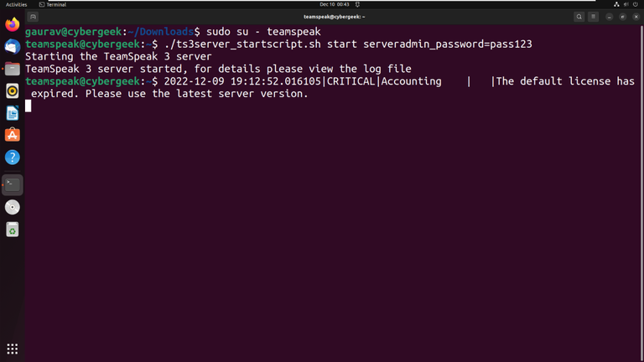Viewport: 644px width, 362px height.
Task: Open the Files manager in dock
Action: pos(12,70)
